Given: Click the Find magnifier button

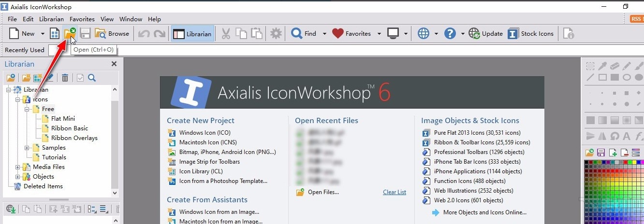Looking at the screenshot, I should pos(304,34).
